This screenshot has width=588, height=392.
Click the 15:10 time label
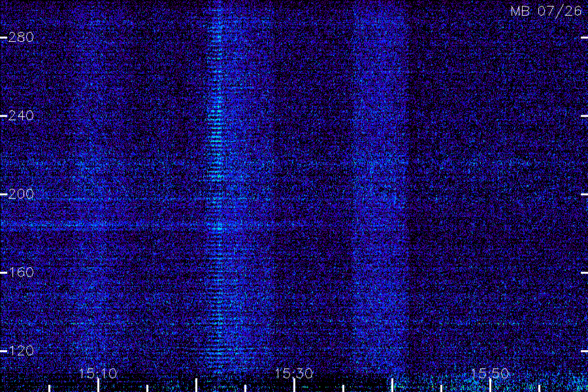tap(98, 373)
